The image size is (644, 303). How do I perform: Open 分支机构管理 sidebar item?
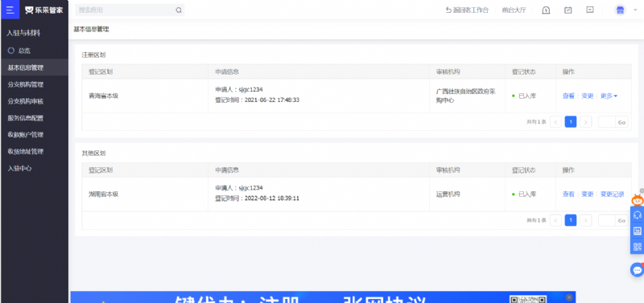pos(35,84)
